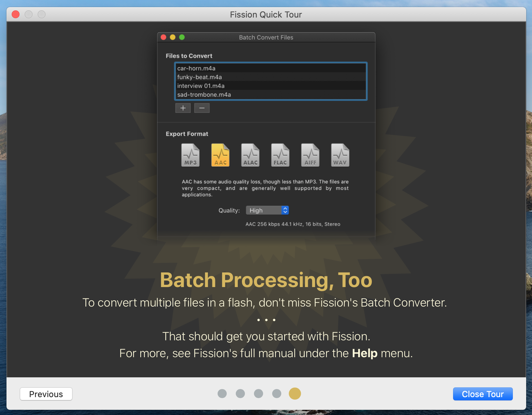Pick the WAV export format icon
This screenshot has width=532, height=415.
pos(340,155)
